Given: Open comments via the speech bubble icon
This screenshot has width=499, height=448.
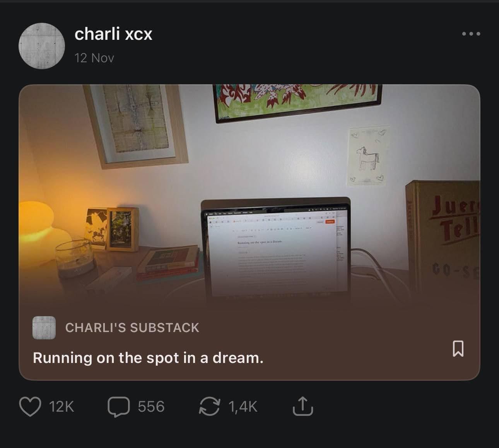Looking at the screenshot, I should point(119,407).
